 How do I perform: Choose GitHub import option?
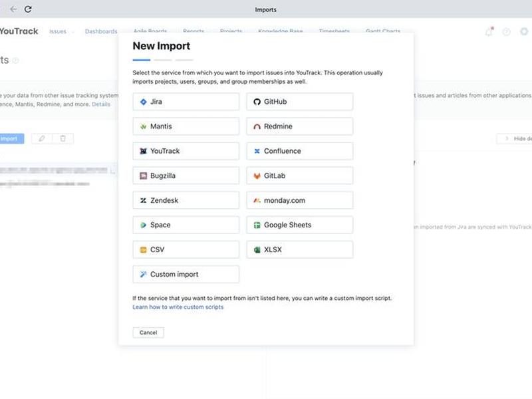coord(300,102)
